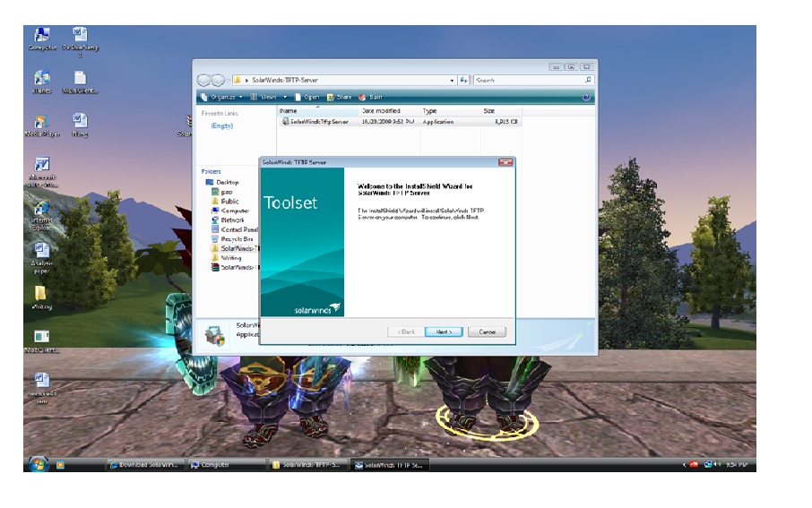
Task: Select the SolarWinds archive at the tree bottom
Action: [x=235, y=267]
